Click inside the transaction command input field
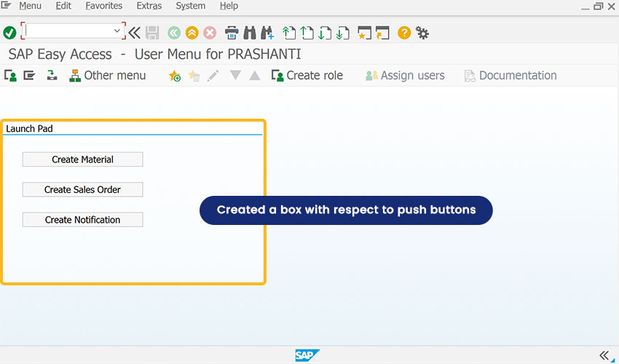The image size is (619, 364). (68, 31)
